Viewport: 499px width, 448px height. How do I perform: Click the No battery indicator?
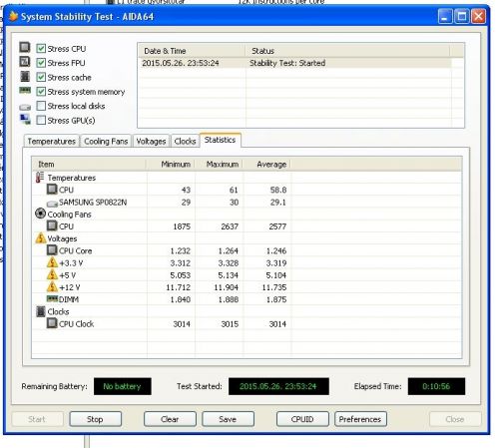pos(123,386)
